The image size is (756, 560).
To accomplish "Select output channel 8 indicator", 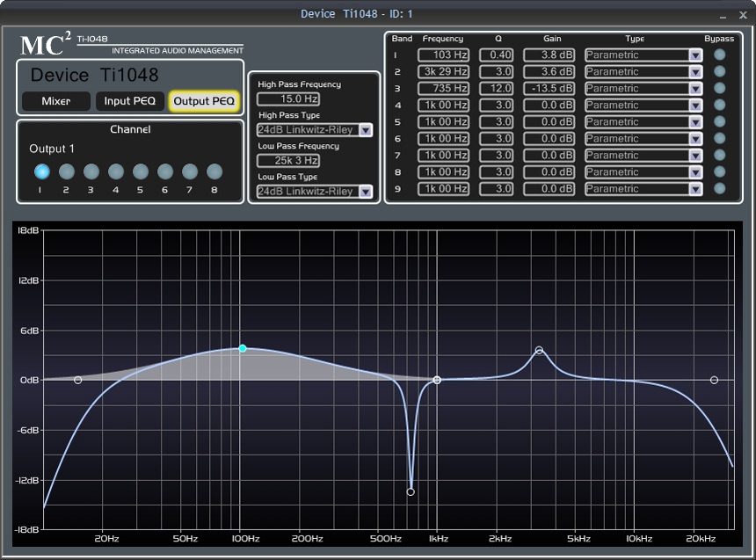I will click(x=214, y=171).
